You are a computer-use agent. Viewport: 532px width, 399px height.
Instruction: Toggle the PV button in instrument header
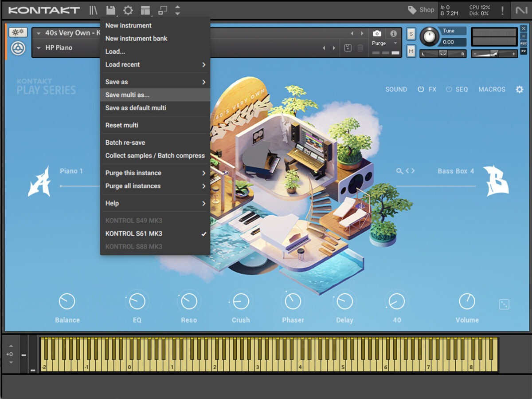[524, 51]
